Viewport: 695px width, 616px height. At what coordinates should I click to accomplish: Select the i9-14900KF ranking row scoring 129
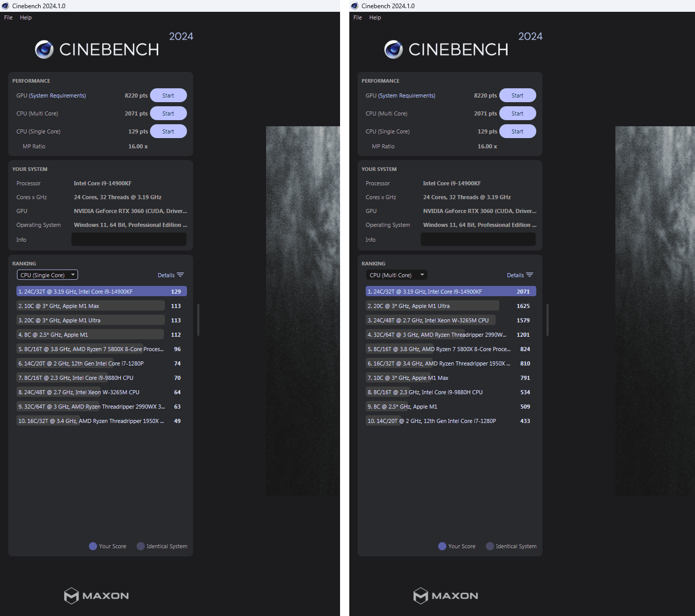click(x=102, y=292)
